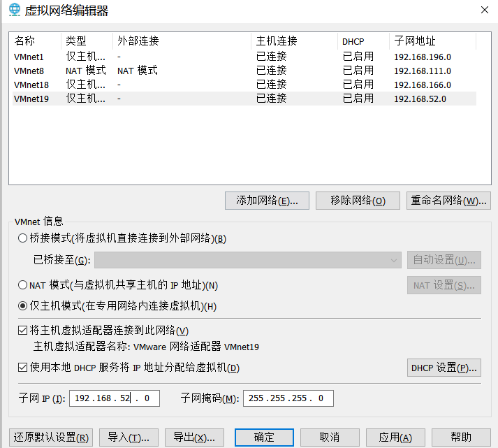Click the 名称 column header
The image size is (498, 448).
point(36,41)
